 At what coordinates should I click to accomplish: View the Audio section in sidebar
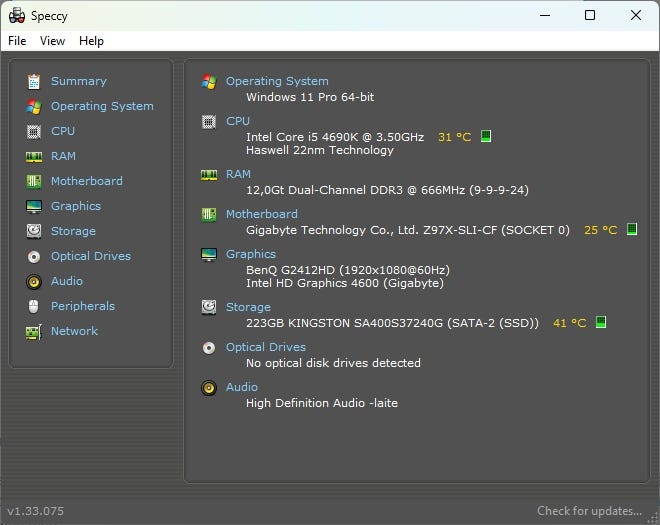[67, 281]
